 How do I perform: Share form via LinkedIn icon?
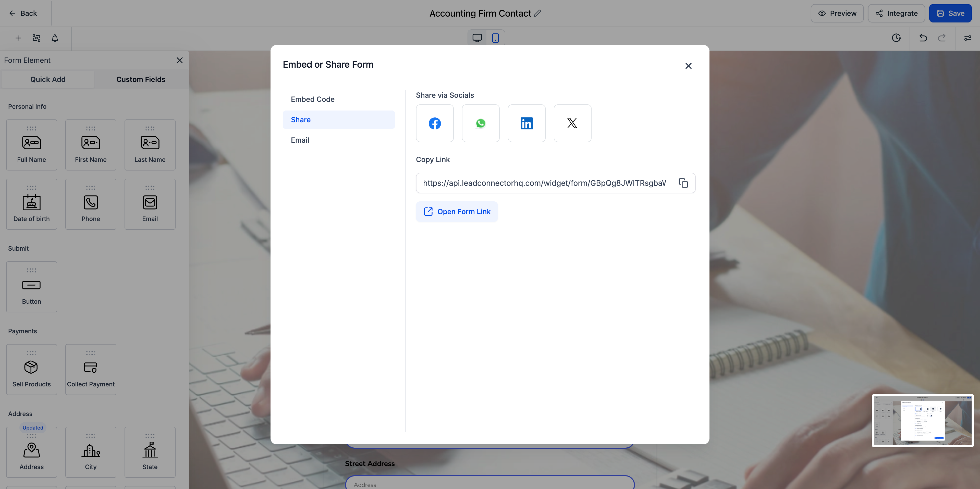pyautogui.click(x=526, y=123)
